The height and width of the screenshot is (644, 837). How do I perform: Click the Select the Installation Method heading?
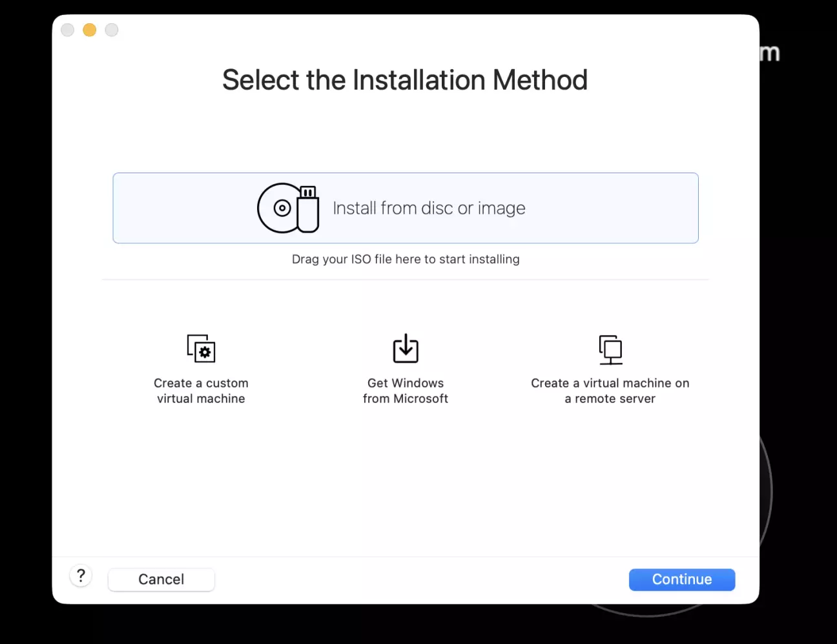pos(405,80)
